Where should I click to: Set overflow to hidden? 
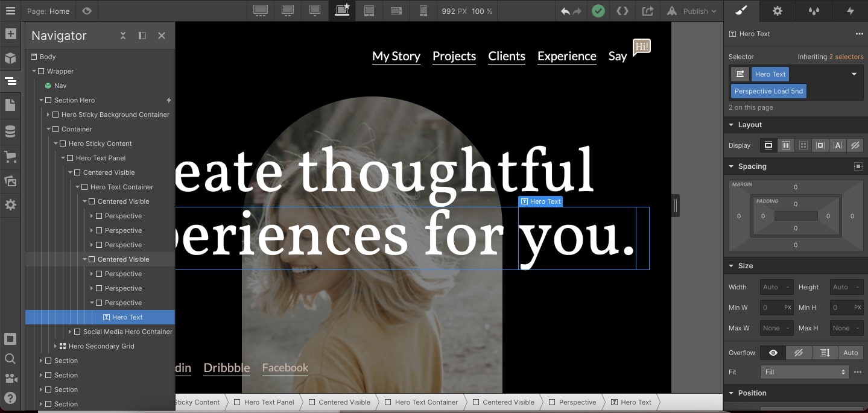pos(799,353)
